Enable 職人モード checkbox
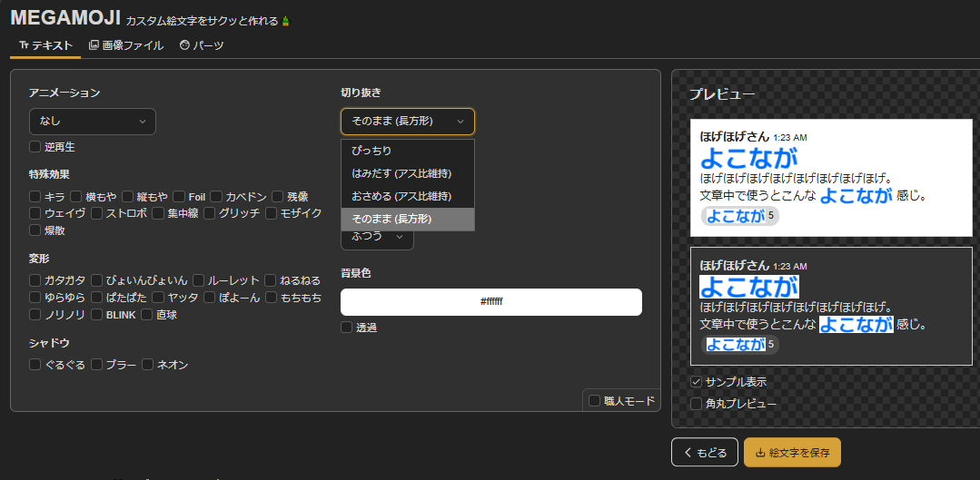 click(x=595, y=400)
